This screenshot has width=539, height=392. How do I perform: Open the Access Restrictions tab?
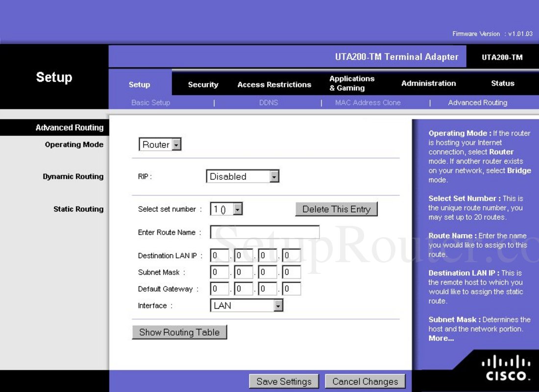[x=274, y=85]
